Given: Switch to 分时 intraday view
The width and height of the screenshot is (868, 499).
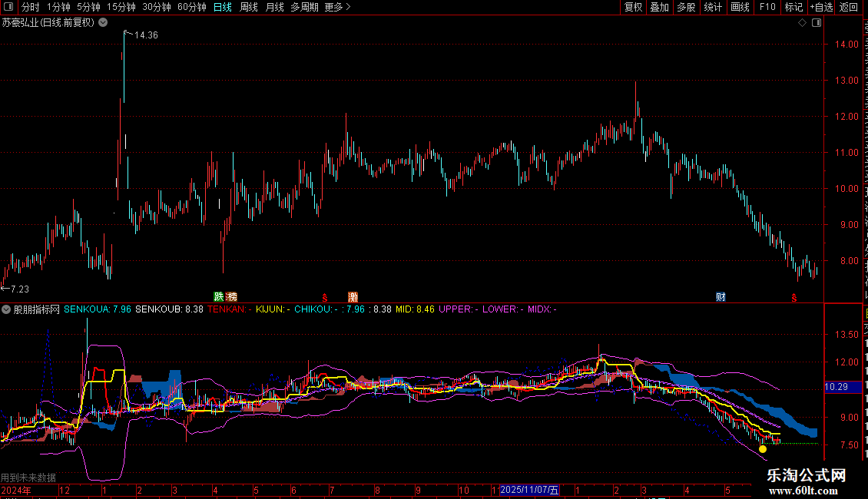Looking at the screenshot, I should coord(31,7).
